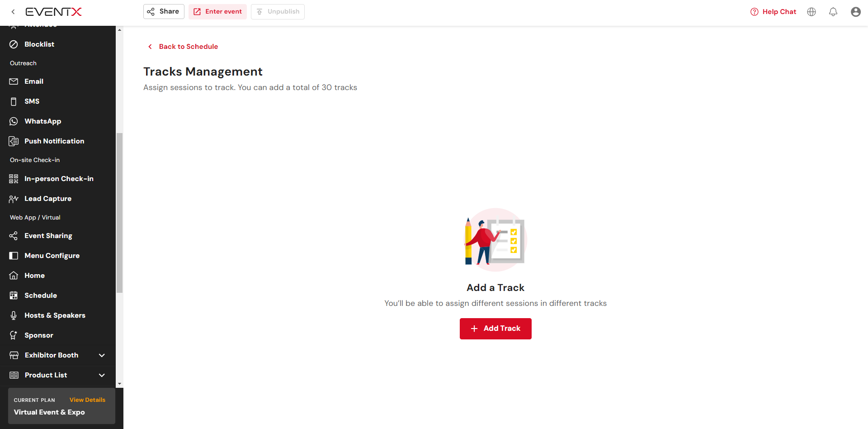Click the Push Notification icon
Screen dimensions: 868x429
click(x=14, y=141)
